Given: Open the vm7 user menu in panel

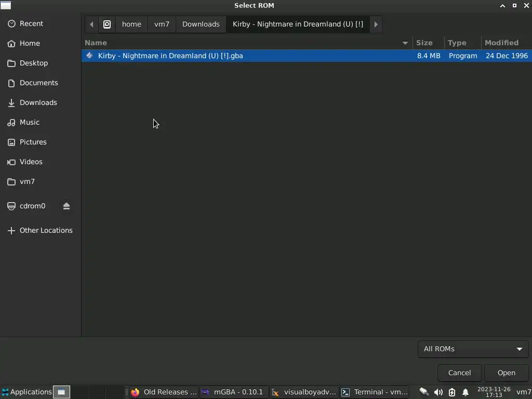Looking at the screenshot, I should tap(524, 392).
